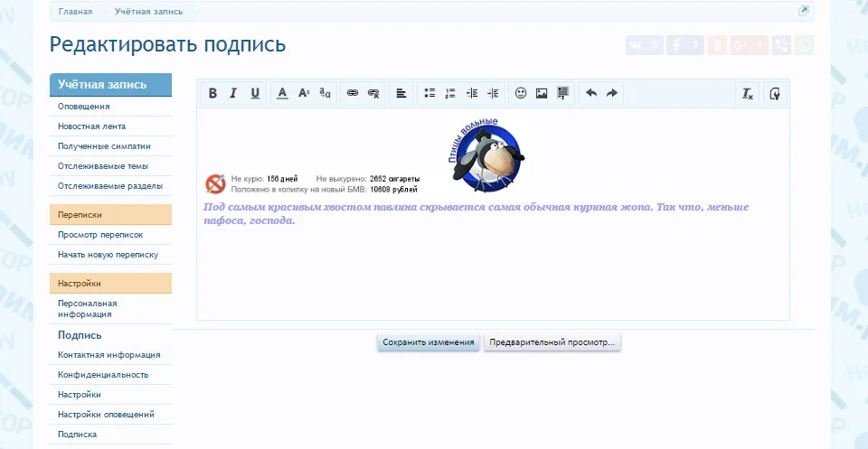Open the text color picker
Image resolution: width=868 pixels, height=449 pixels.
point(282,93)
